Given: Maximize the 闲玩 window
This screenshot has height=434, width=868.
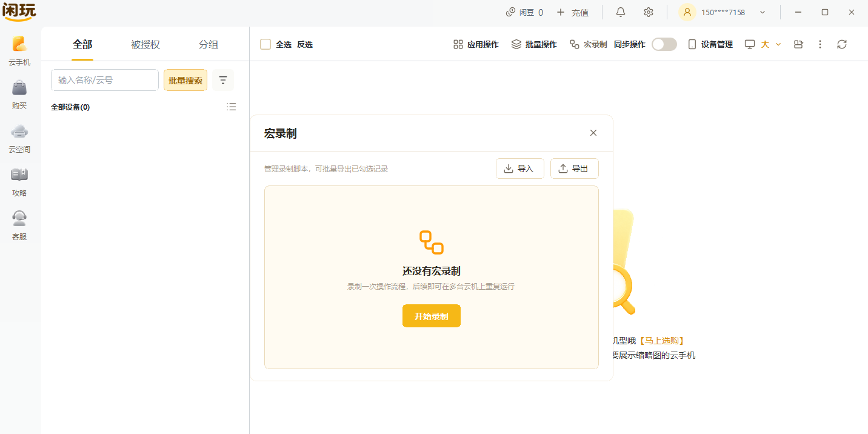Looking at the screenshot, I should coord(825,12).
